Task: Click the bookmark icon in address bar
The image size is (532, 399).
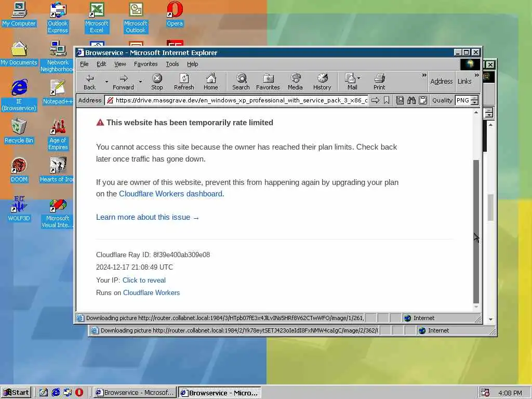Action: click(x=387, y=100)
